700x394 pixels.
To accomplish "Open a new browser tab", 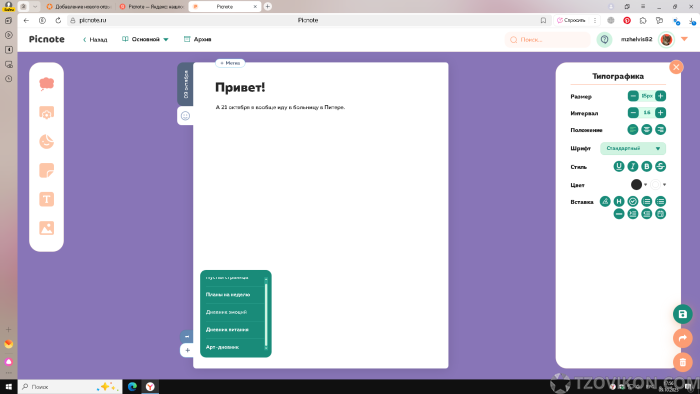I will 267,6.
